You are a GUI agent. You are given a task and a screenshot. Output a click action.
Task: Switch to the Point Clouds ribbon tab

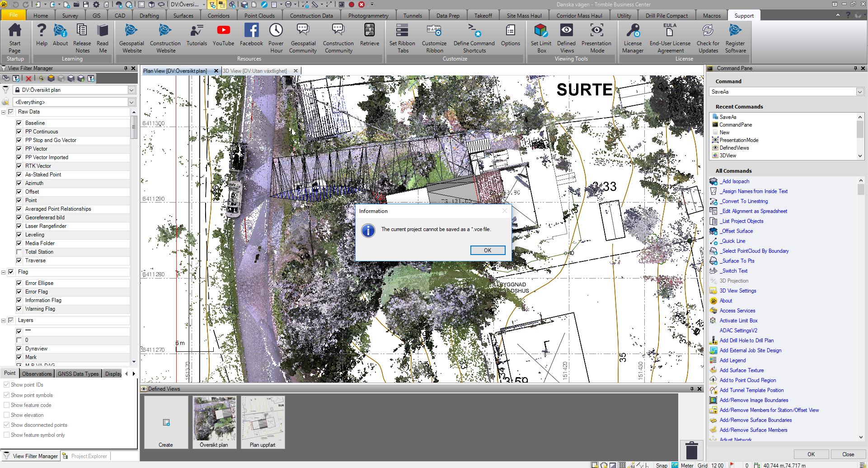click(x=259, y=15)
